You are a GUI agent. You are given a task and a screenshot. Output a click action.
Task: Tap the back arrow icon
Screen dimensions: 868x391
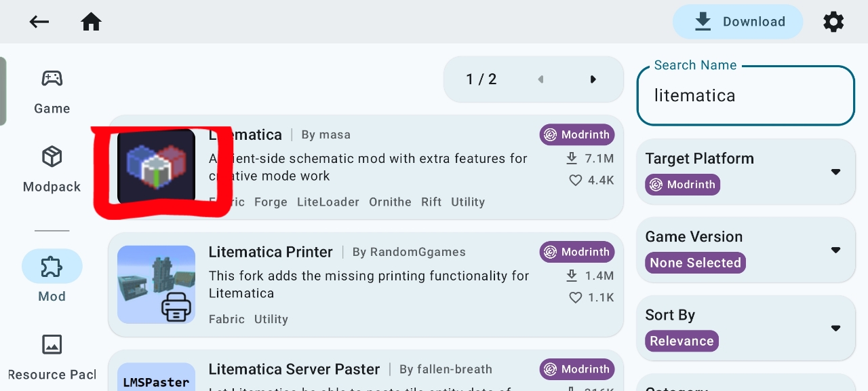pos(39,22)
